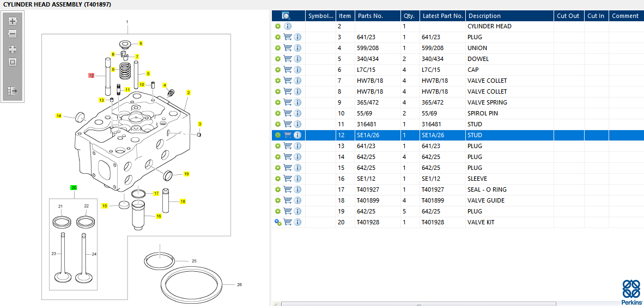The image size is (644, 306).
Task: Click part number T401928 in Parts No. column
Action: click(x=368, y=222)
